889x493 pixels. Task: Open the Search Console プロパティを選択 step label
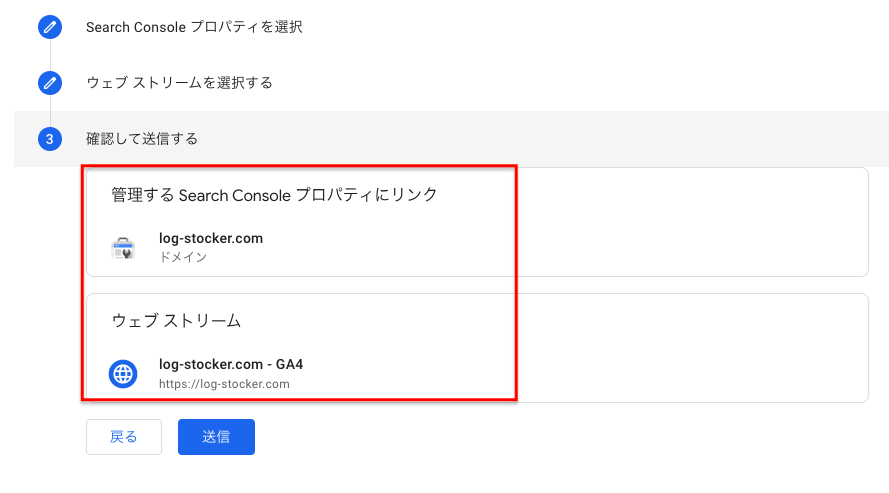[x=194, y=27]
